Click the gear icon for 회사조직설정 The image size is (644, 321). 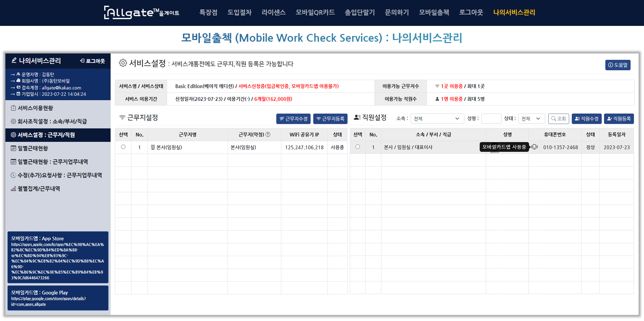(13, 121)
